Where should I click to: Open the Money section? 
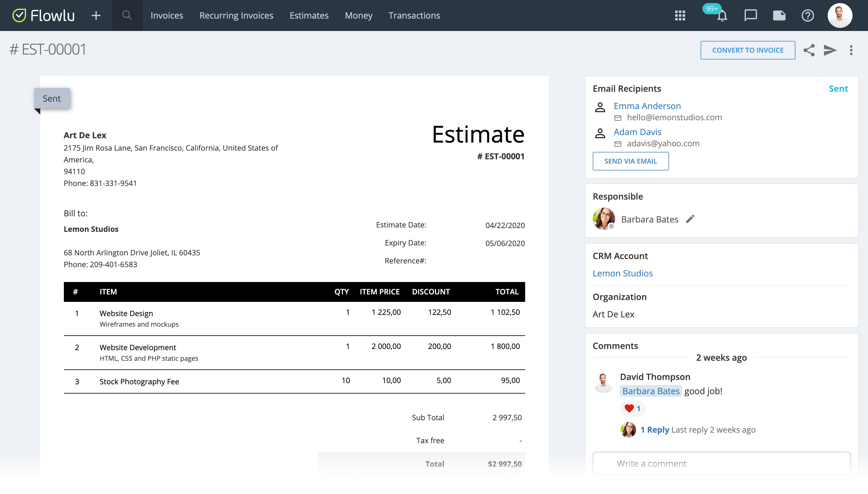(x=358, y=15)
